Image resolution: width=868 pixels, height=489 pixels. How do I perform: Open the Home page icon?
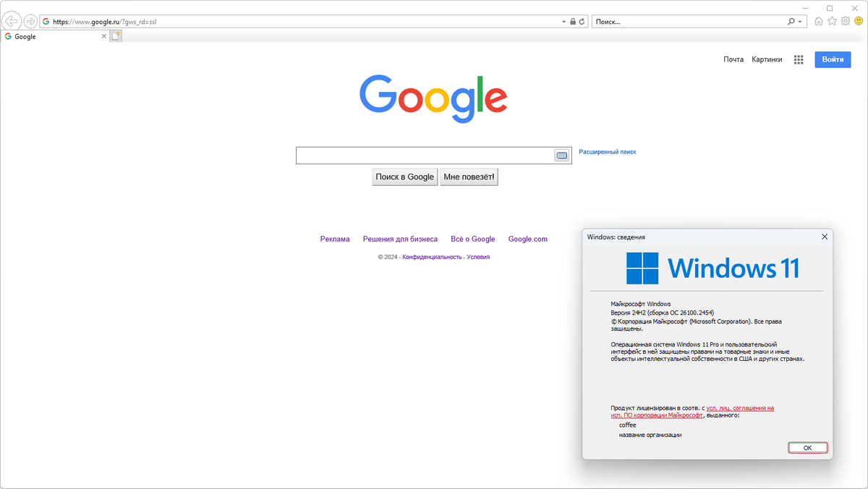pos(819,22)
